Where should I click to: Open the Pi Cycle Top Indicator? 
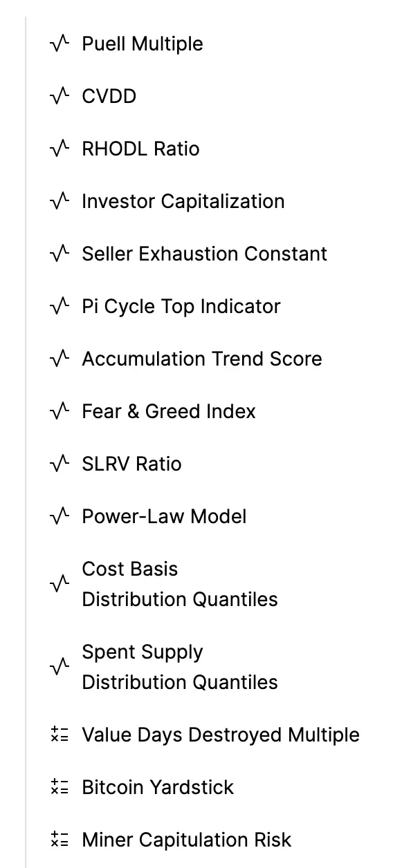click(x=181, y=306)
